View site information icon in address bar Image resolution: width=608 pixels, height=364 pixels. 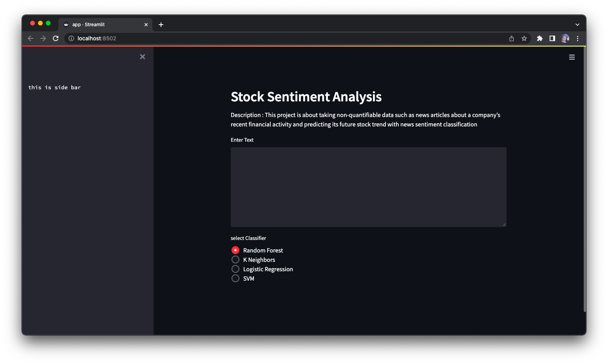71,38
